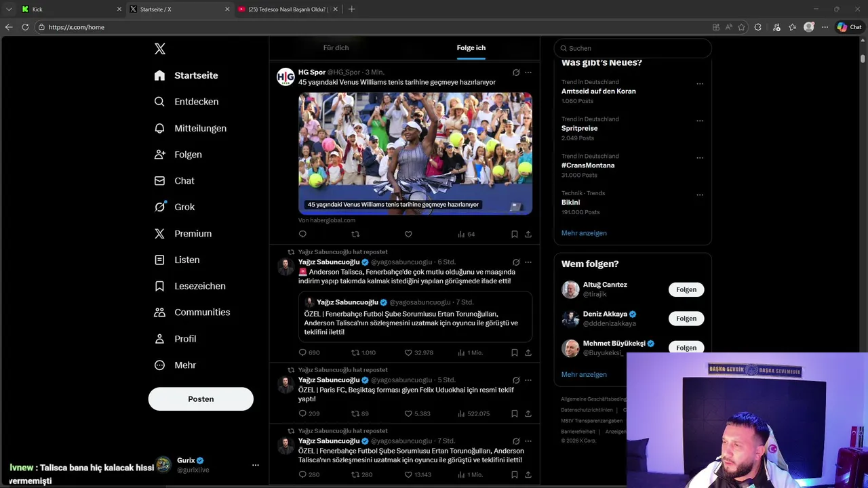868x488 pixels.
Task: Click the Communities people icon
Action: (159, 312)
